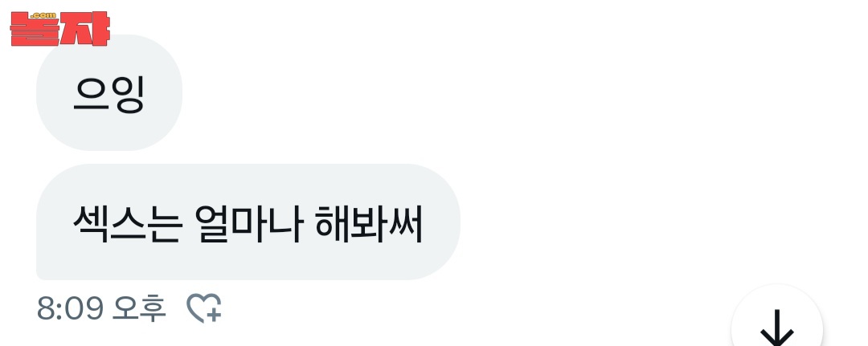Tap the plus sign on the heart icon

pos(215,314)
